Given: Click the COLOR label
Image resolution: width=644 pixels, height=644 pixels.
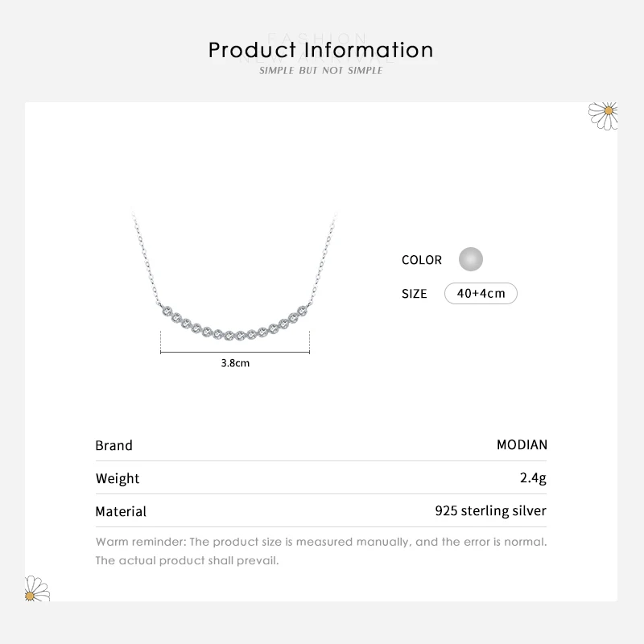Looking at the screenshot, I should 422,260.
